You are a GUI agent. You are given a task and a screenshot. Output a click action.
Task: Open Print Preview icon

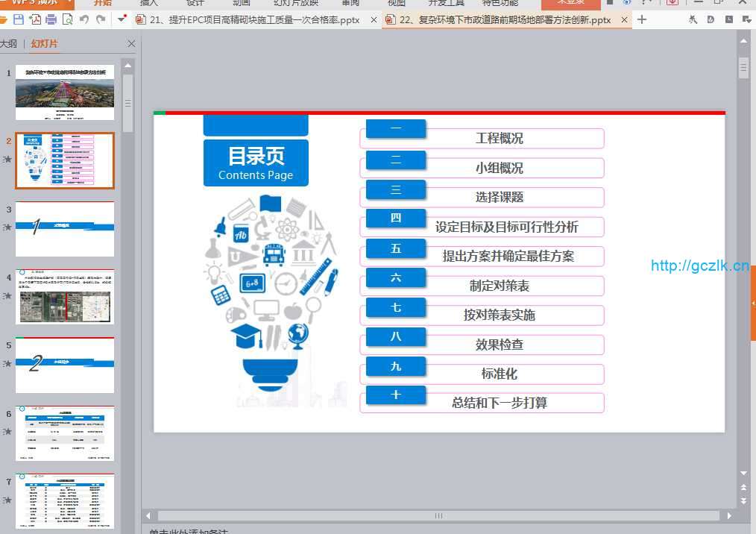point(68,20)
